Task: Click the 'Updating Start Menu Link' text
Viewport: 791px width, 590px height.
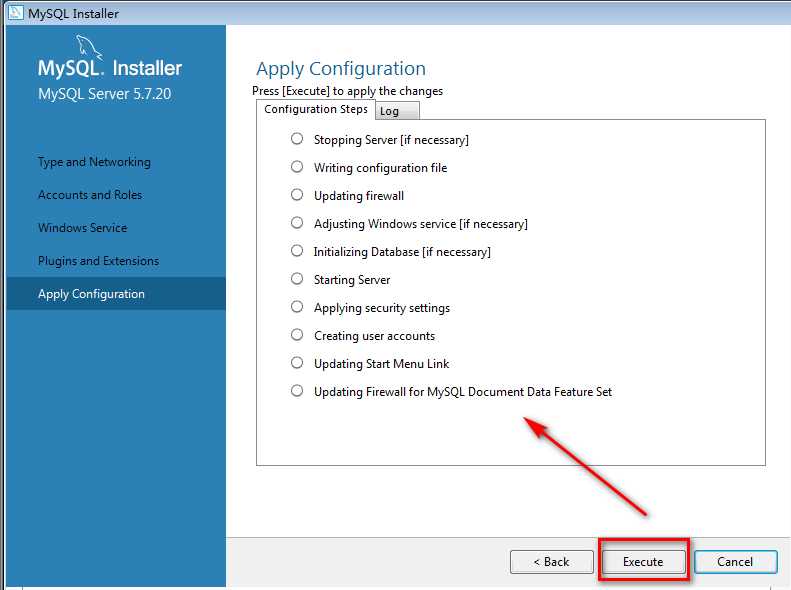Action: 381,364
